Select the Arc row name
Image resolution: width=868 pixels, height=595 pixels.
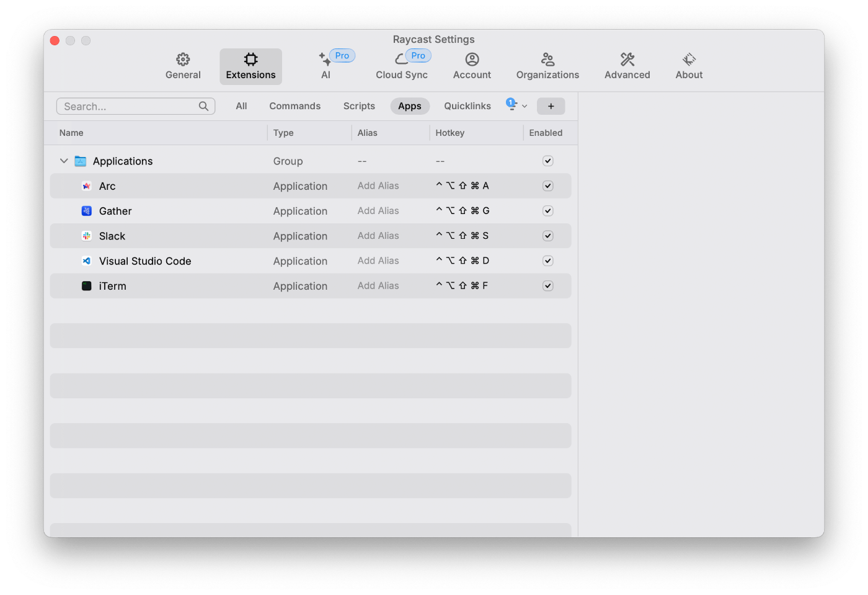point(107,186)
